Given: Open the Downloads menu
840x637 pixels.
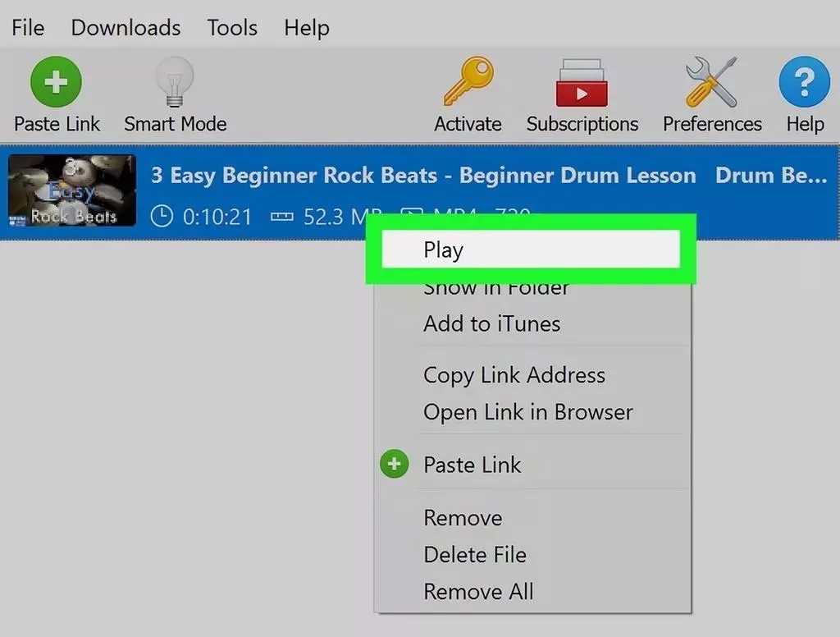Looking at the screenshot, I should point(125,27).
